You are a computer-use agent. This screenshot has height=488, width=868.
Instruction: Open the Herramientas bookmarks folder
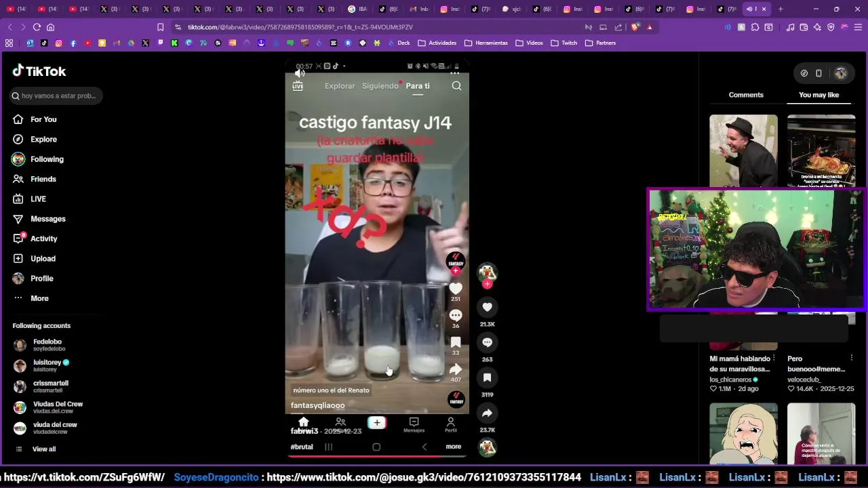(486, 43)
